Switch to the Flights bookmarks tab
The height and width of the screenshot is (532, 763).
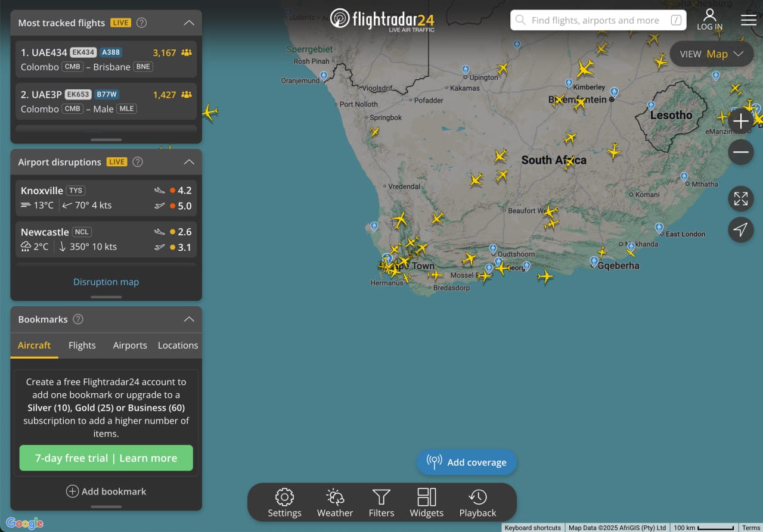[82, 346]
